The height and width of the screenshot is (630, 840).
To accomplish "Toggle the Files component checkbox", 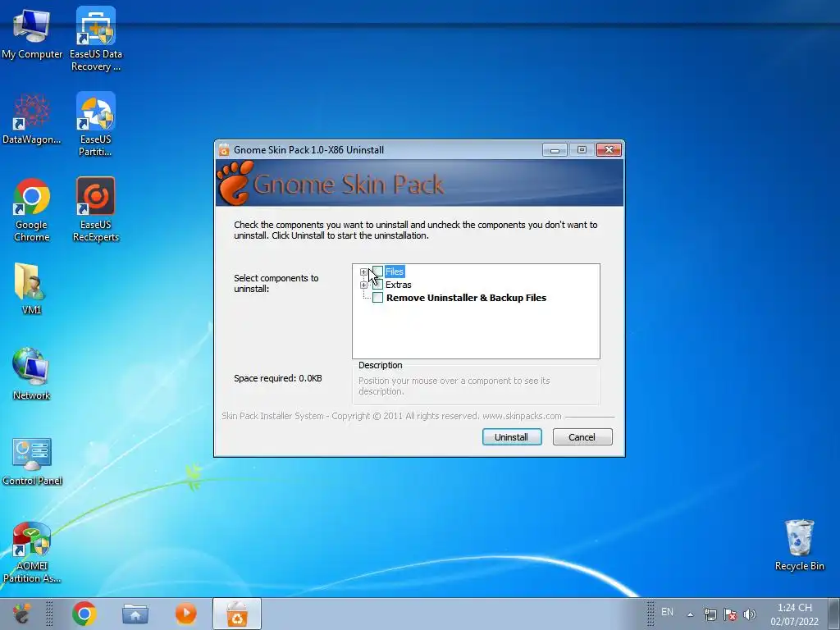I will tap(377, 271).
